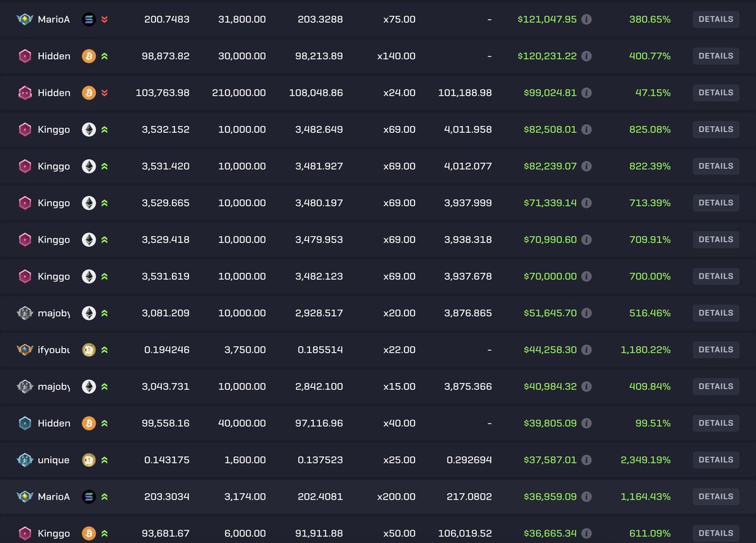Open DETAILS for the $40,984.32 trade
756x543 pixels.
[x=716, y=386]
